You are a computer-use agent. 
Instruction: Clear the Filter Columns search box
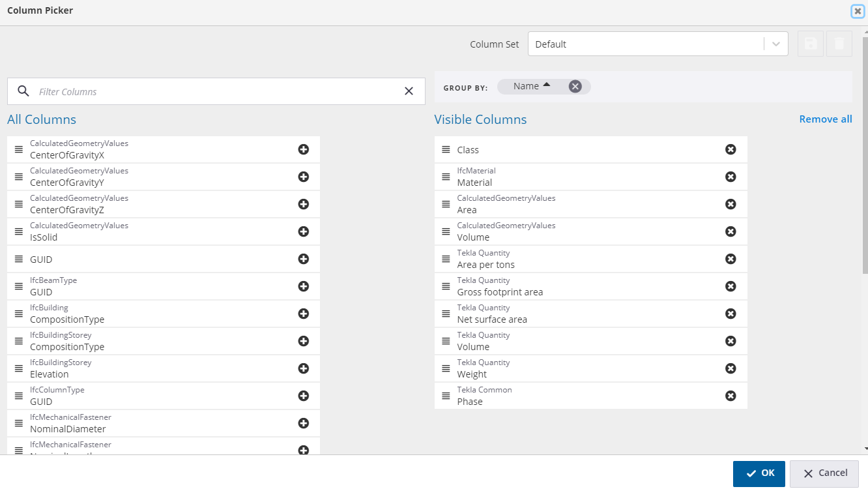tap(409, 91)
